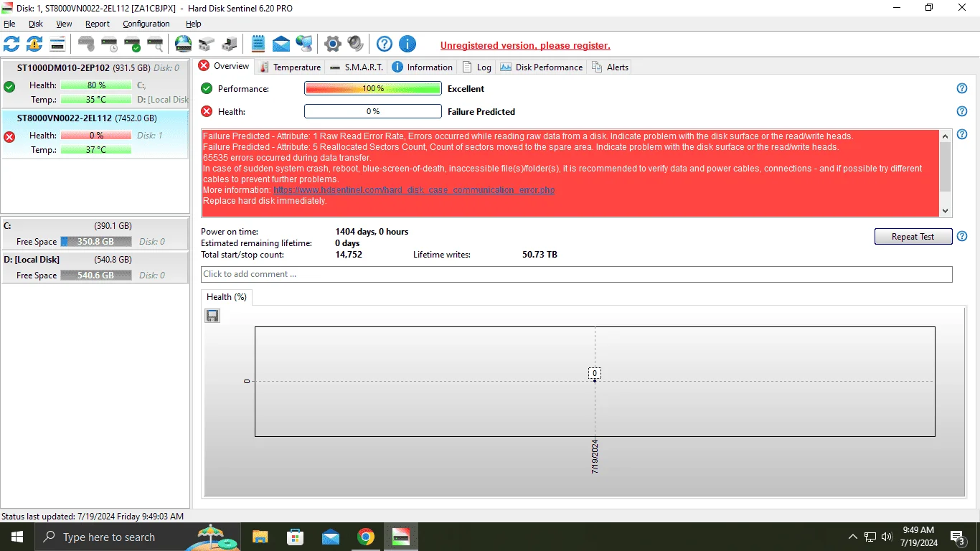Click the toolbar disk icon with green checkmark
This screenshot has width=980, height=551.
(132, 44)
